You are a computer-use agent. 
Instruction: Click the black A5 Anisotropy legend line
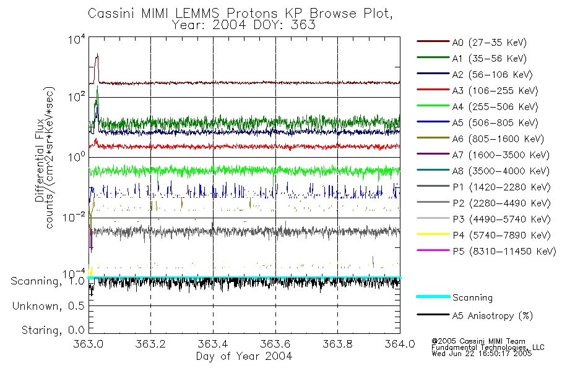pos(433,314)
